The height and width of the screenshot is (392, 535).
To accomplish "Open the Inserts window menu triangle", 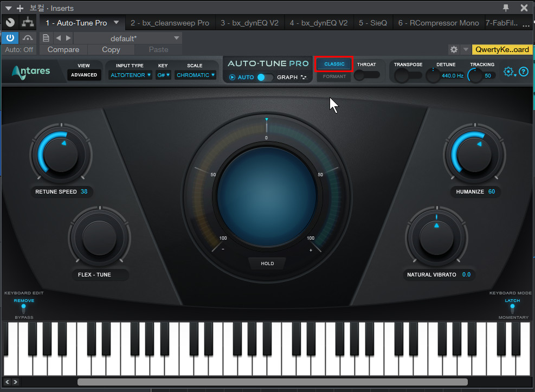I will 9,8.
